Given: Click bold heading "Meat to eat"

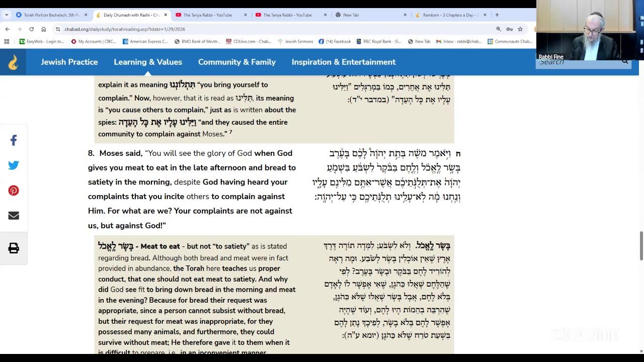Looking at the screenshot, I should point(160,246).
